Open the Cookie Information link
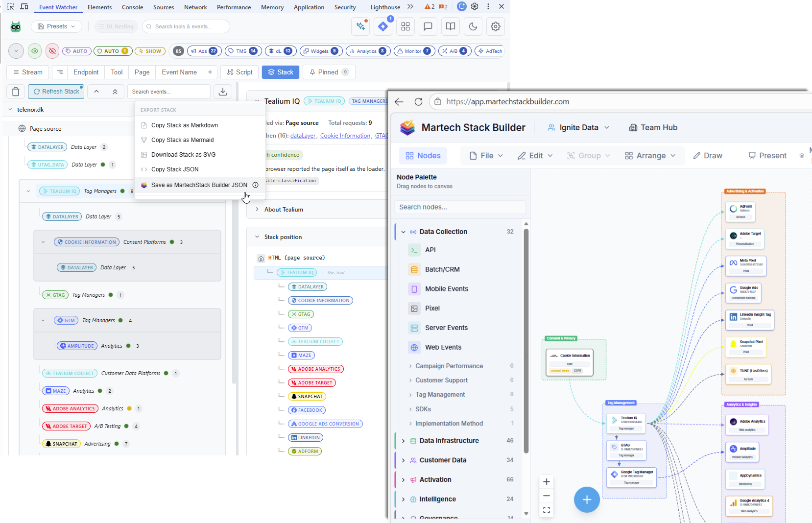 [345, 136]
